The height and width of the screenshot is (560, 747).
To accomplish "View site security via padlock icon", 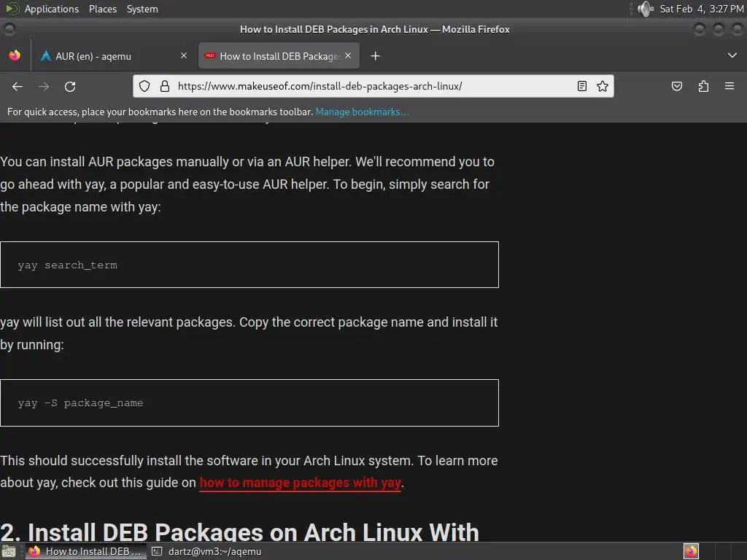I will pos(165,86).
